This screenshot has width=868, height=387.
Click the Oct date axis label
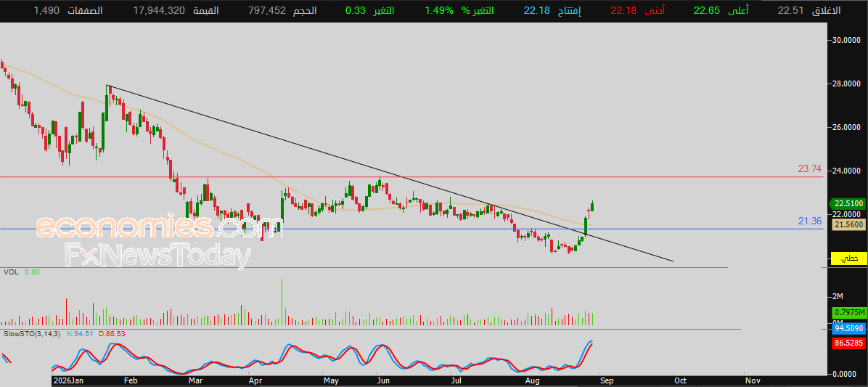[x=679, y=381]
